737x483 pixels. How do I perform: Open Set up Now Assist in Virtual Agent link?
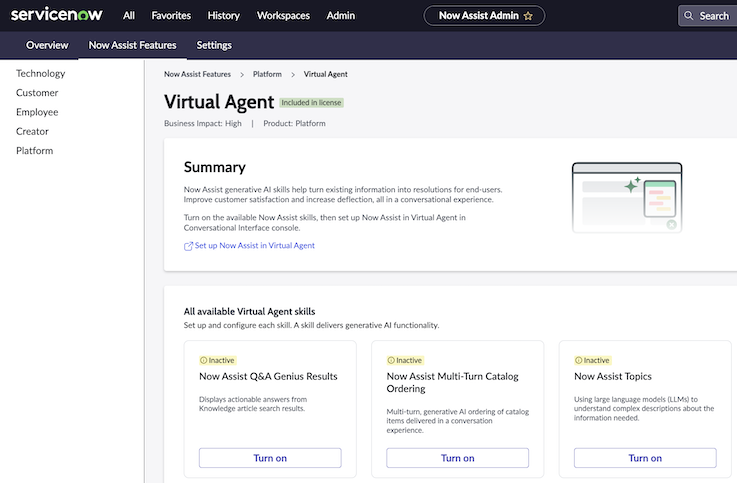[255, 246]
